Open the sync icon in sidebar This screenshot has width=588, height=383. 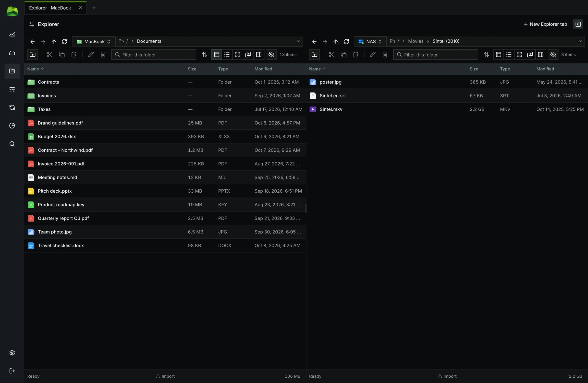[x=12, y=107]
